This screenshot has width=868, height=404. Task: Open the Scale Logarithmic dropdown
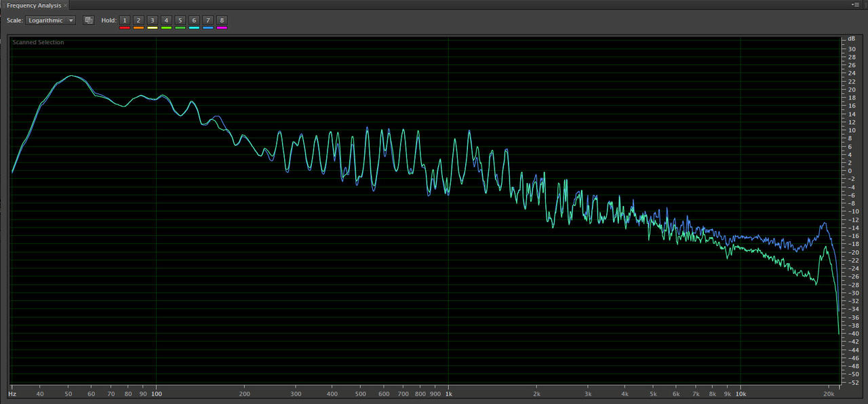[51, 20]
